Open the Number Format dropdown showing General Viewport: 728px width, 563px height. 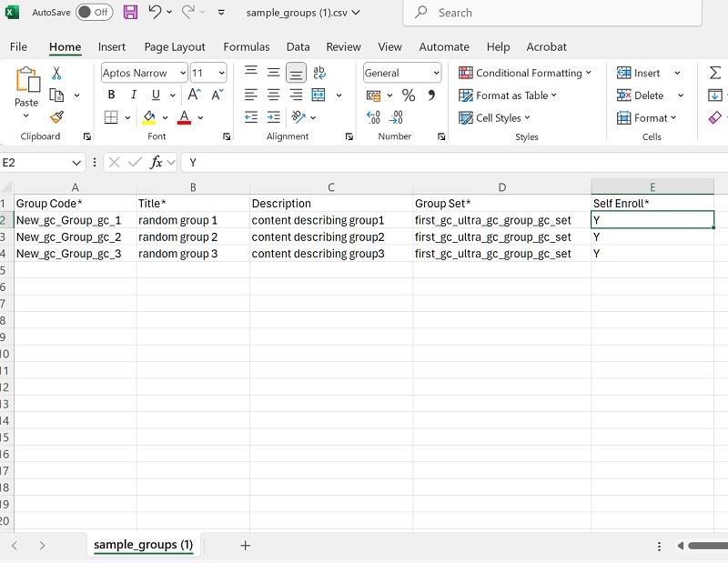click(401, 72)
